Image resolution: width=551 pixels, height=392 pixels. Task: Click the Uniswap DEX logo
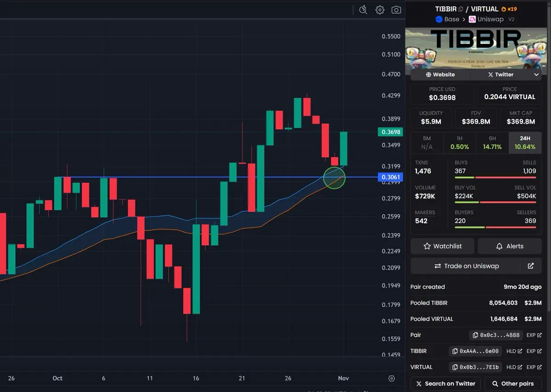472,19
